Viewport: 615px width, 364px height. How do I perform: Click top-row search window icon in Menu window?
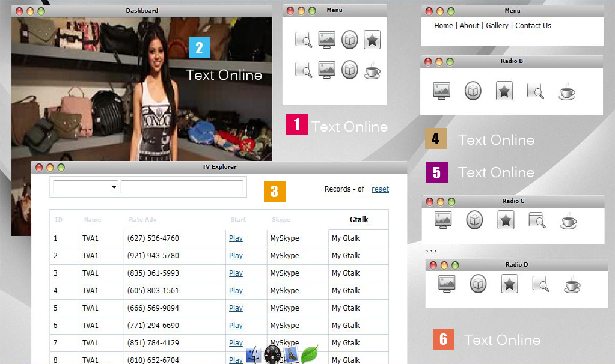304,40
